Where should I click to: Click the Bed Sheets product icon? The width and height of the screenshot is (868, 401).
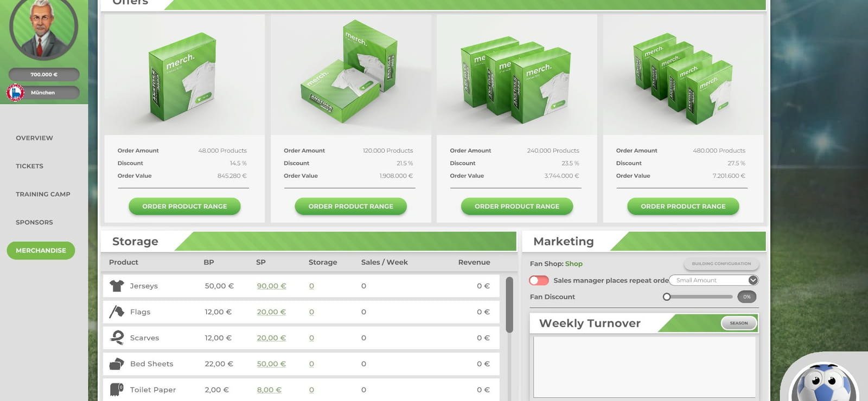click(117, 364)
